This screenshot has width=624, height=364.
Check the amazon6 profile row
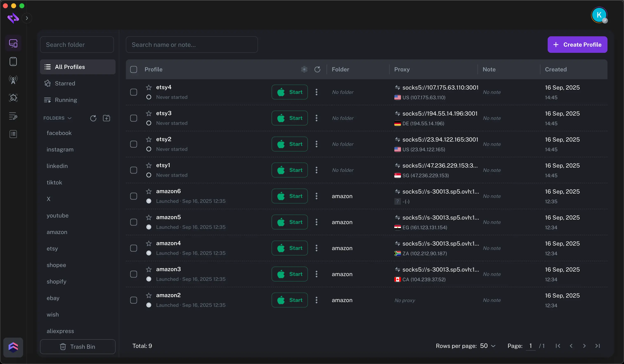pos(134,196)
